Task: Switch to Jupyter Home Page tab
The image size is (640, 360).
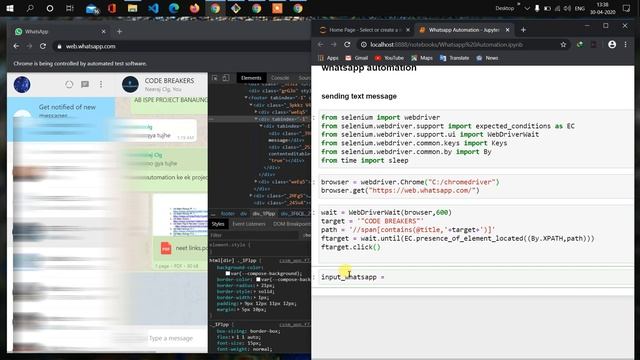Action: 361,30
